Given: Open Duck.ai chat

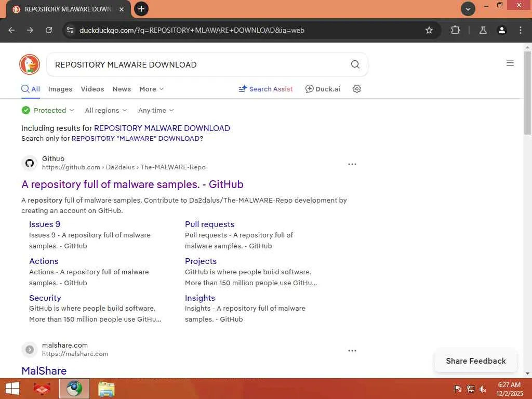Looking at the screenshot, I should [323, 89].
